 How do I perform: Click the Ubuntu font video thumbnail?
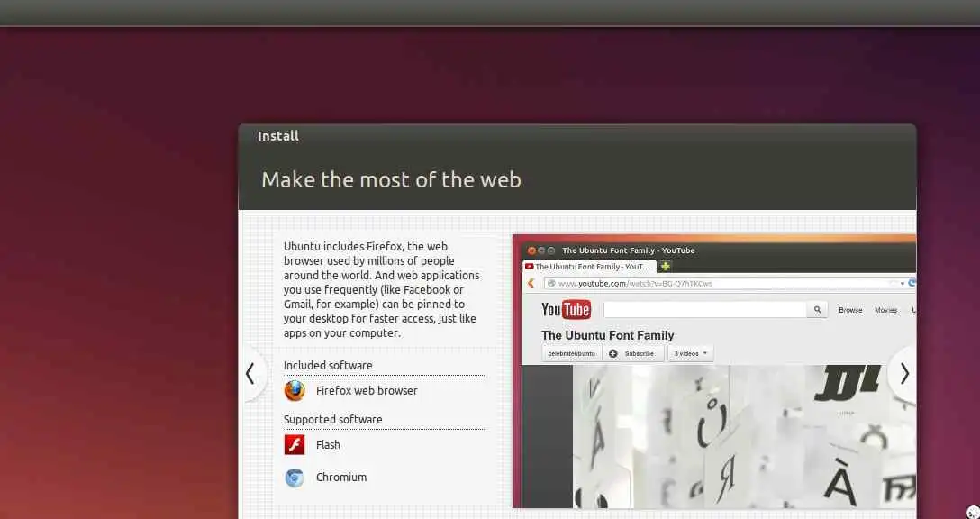[x=744, y=436]
